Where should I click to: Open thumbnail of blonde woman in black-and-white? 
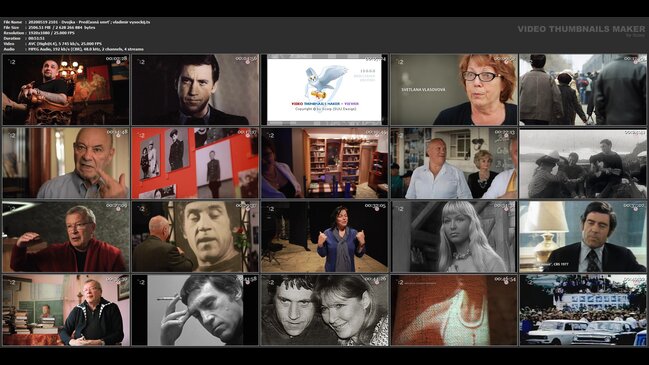coord(454,237)
